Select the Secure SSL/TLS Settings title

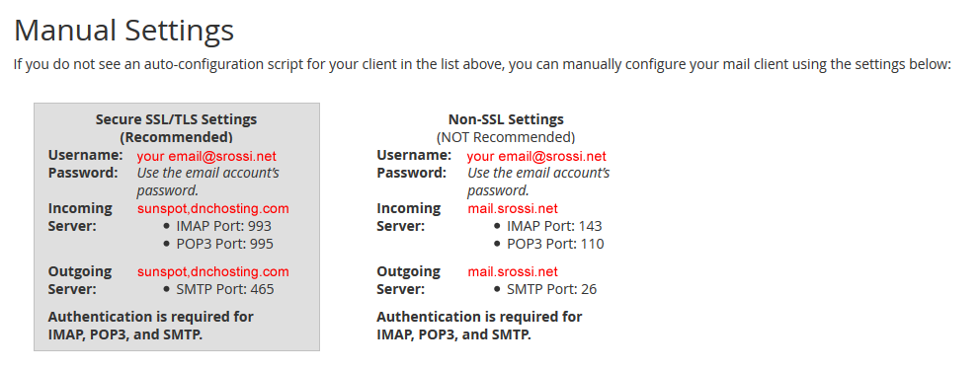click(176, 119)
